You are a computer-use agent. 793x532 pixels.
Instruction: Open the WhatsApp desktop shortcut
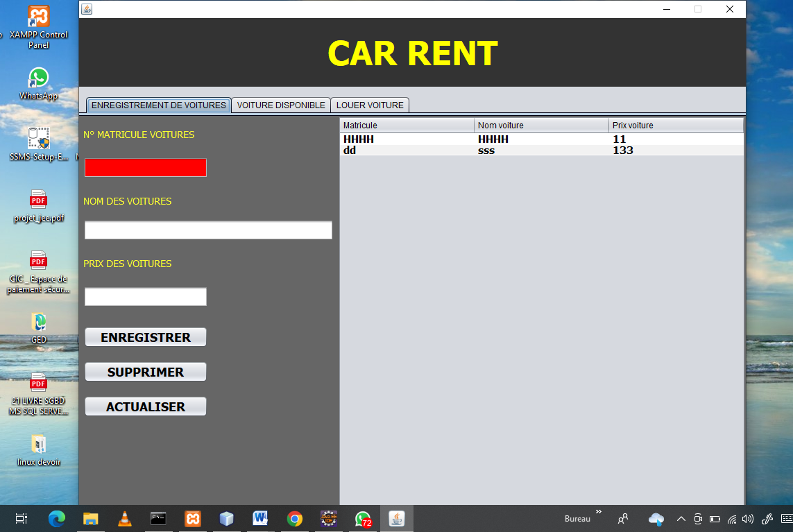coord(38,78)
